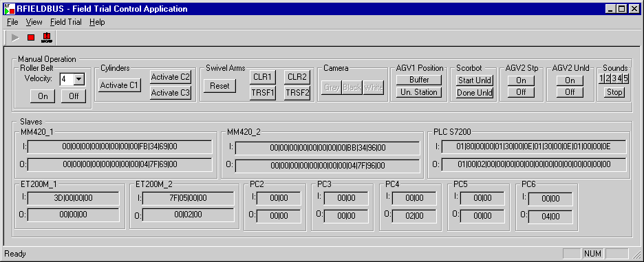Click the PC6 input field
This screenshot has height=262, width=644.
550,199
